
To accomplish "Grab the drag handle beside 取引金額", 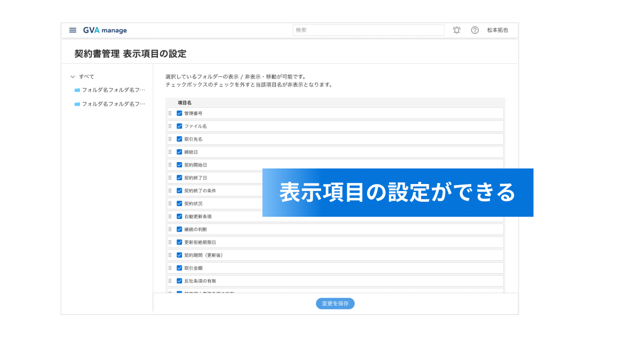I will [170, 268].
